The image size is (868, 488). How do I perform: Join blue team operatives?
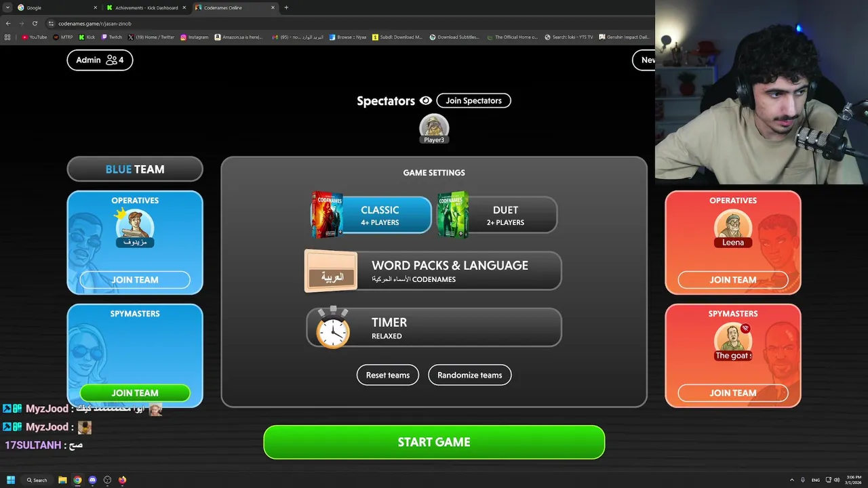[135, 279]
